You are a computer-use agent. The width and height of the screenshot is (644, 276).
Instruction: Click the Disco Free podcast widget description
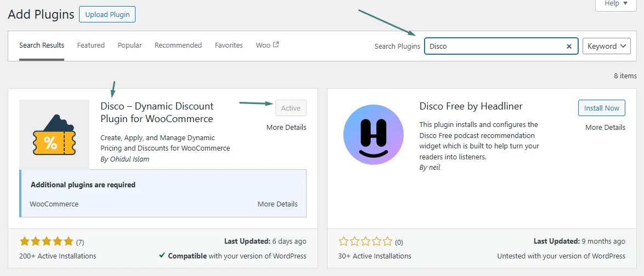tap(479, 141)
